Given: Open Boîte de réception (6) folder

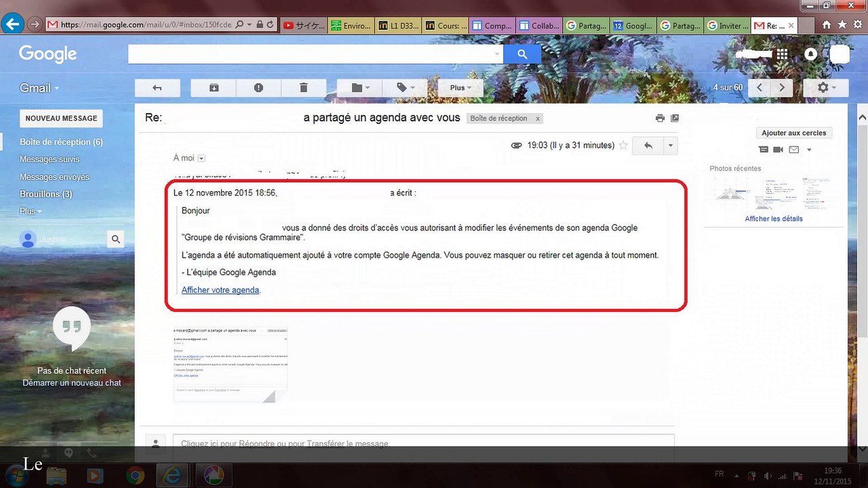Looking at the screenshot, I should coord(61,142).
